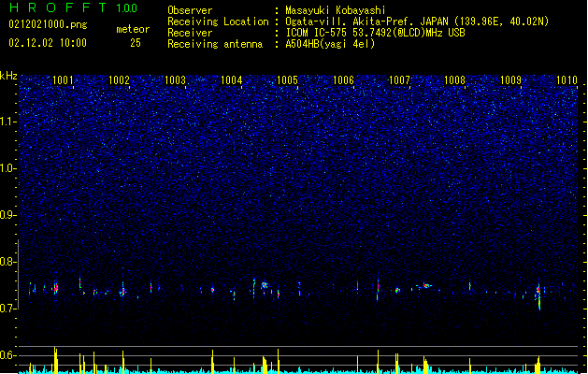Click the Receiving antenna label
588x374 pixels.
[215, 44]
